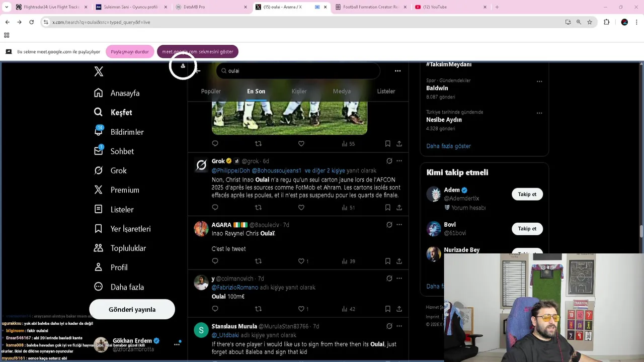Image resolution: width=644 pixels, height=362 pixels.
Task: Switch to Listeler search tab
Action: [x=386, y=92]
